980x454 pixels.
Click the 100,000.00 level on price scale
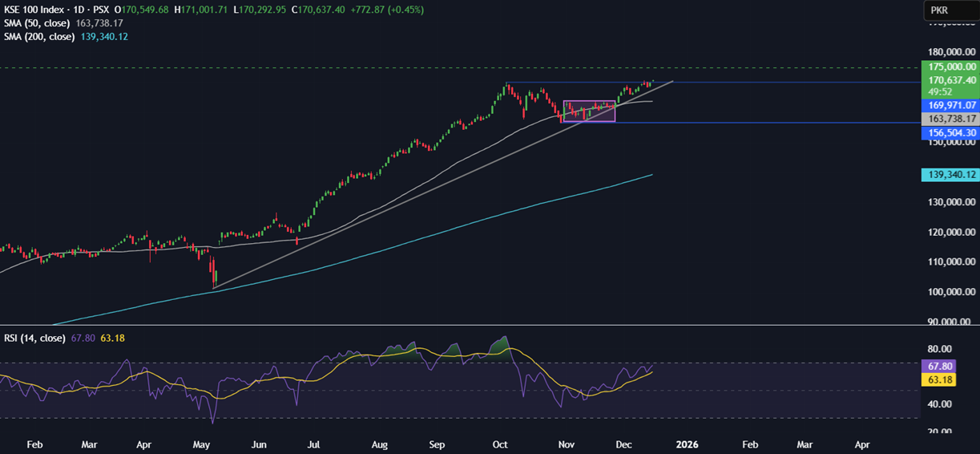pyautogui.click(x=949, y=292)
